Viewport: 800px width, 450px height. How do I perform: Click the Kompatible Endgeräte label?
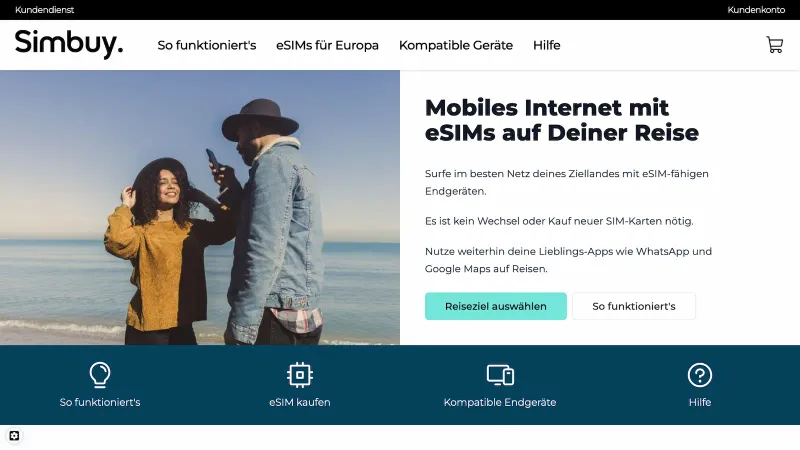pyautogui.click(x=500, y=402)
